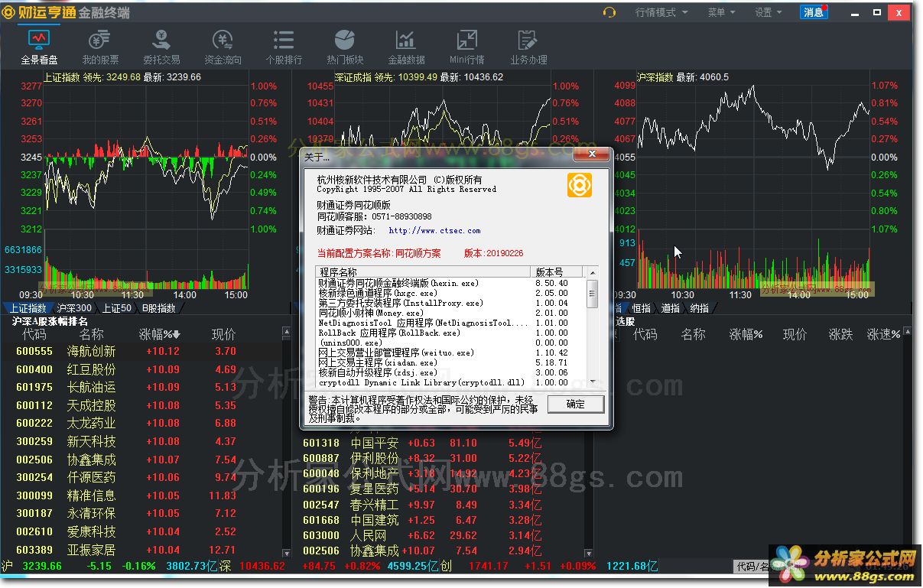Close the 关于 About dialog

591,154
